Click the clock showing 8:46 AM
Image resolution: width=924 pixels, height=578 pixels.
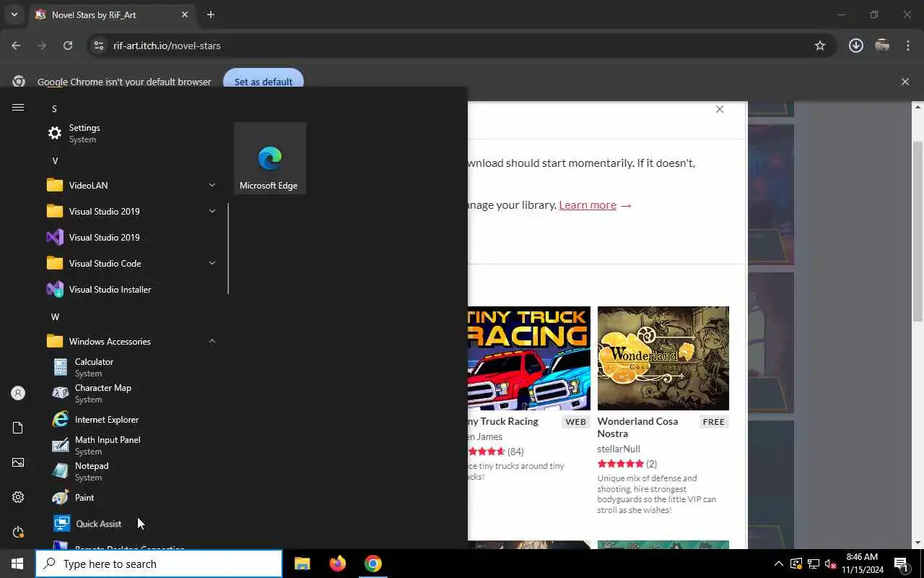pos(861,564)
